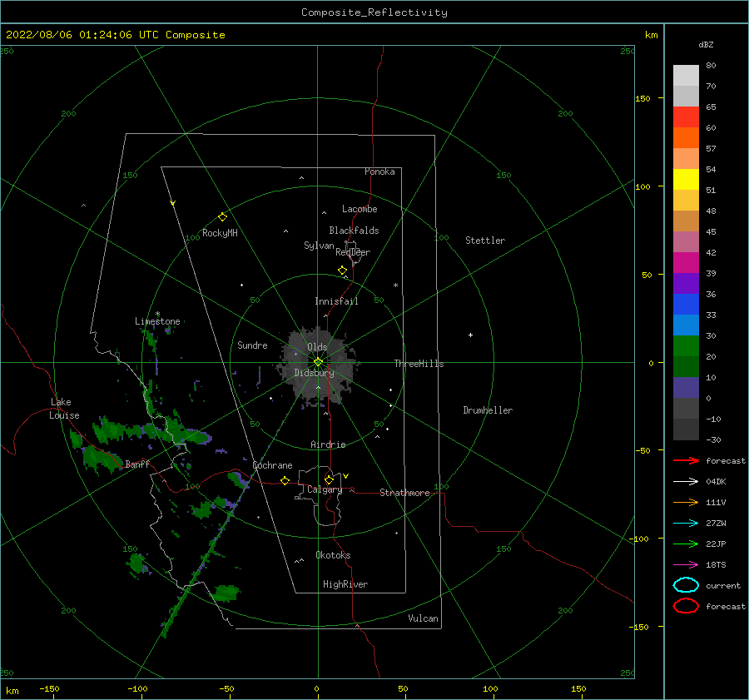Select the dark green 10-20 dBZ swatch
The height and width of the screenshot is (700, 749).
coord(686,367)
